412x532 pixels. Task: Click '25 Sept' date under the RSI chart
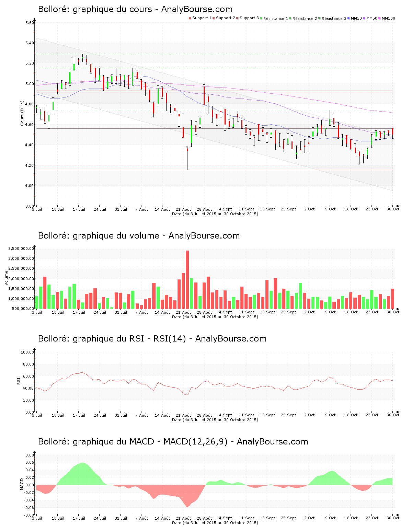(x=288, y=415)
